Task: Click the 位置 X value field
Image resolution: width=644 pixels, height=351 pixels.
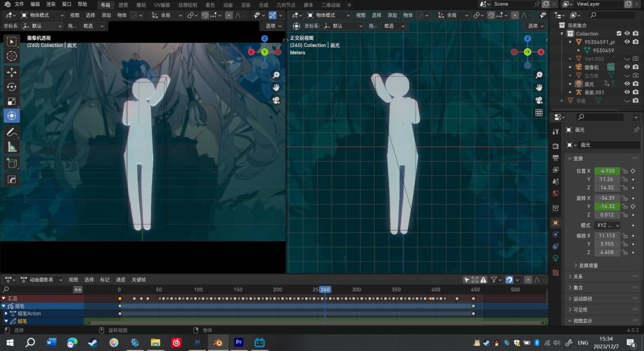Action: (x=606, y=171)
